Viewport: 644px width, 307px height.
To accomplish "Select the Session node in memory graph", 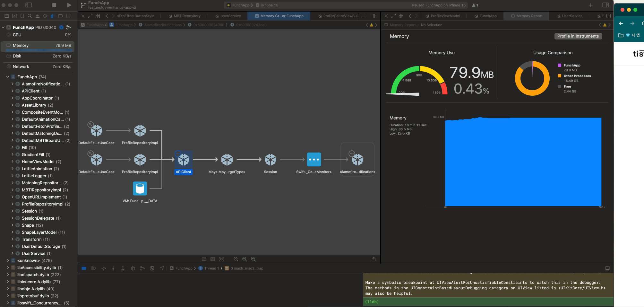I will click(270, 163).
